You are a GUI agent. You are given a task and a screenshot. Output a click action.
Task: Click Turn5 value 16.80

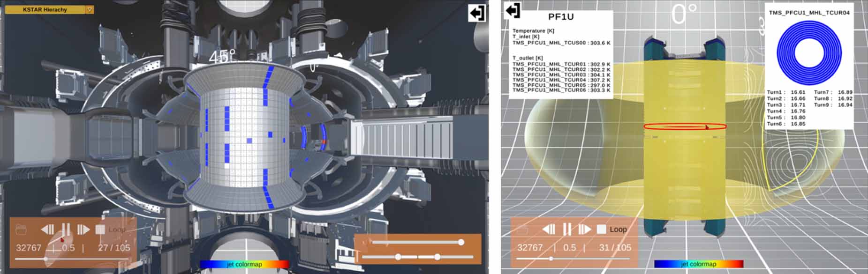tap(798, 118)
